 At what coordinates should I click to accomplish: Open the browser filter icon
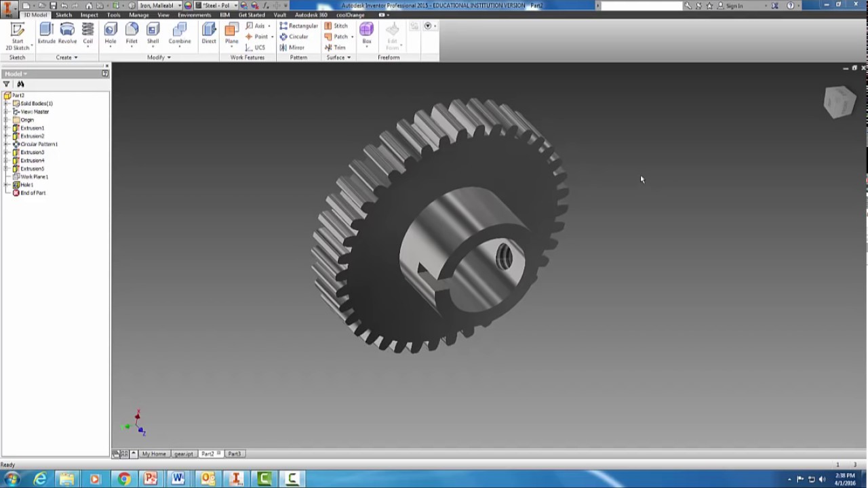coord(6,84)
